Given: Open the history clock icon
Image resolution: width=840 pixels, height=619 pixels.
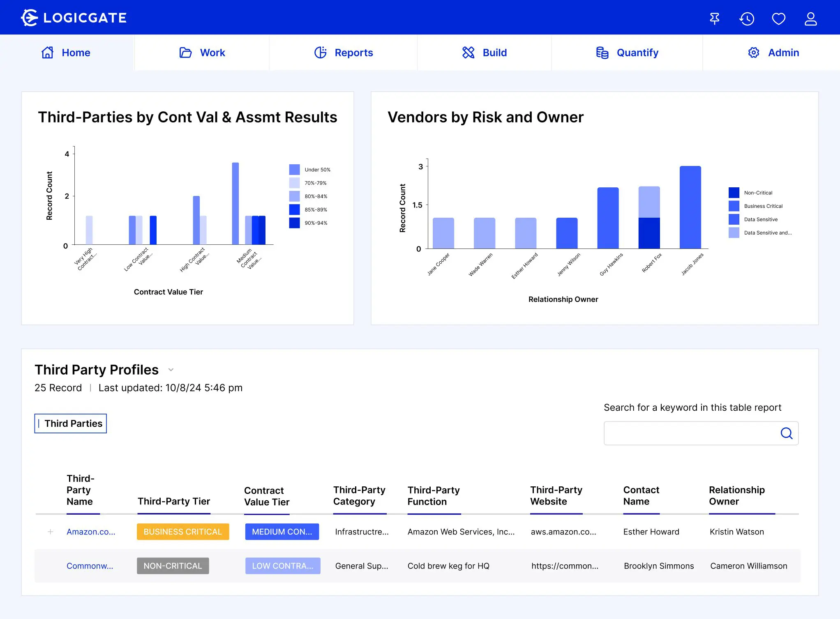Looking at the screenshot, I should click(x=746, y=18).
